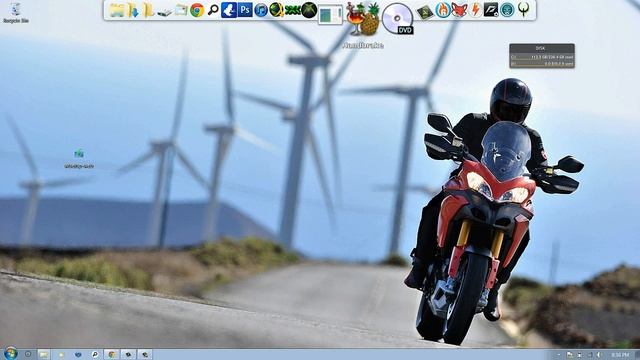This screenshot has width=640, height=360.
Task: Click the magnifying glass search icon in dock
Action: pos(213,10)
